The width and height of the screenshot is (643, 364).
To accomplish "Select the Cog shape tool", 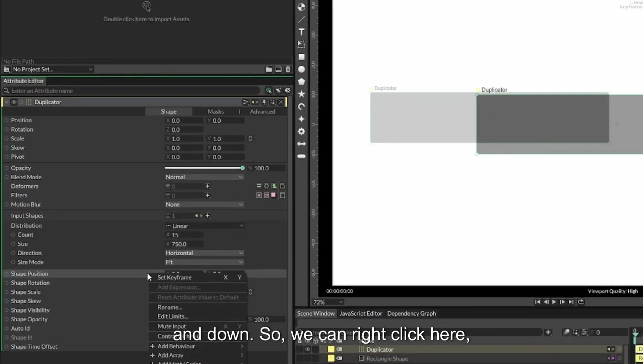I will (301, 131).
